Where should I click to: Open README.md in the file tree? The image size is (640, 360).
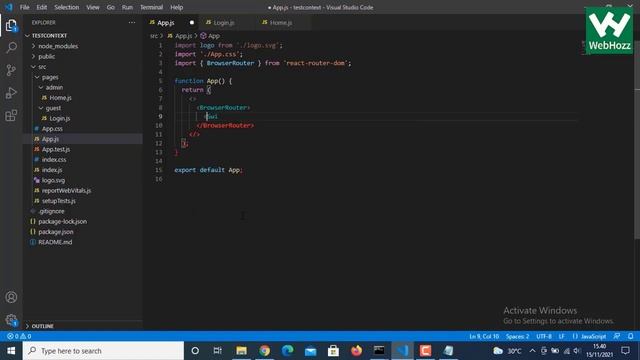pyautogui.click(x=55, y=242)
